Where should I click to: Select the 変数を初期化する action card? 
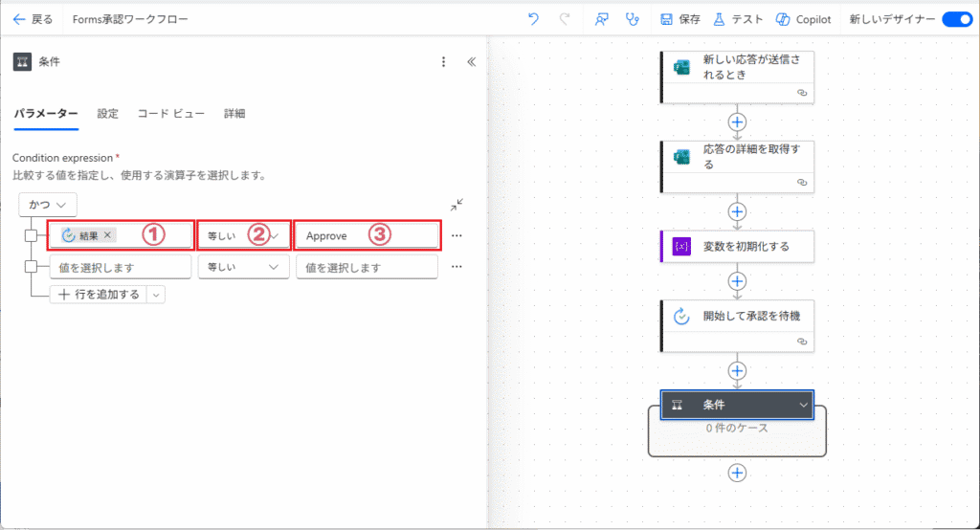click(738, 246)
